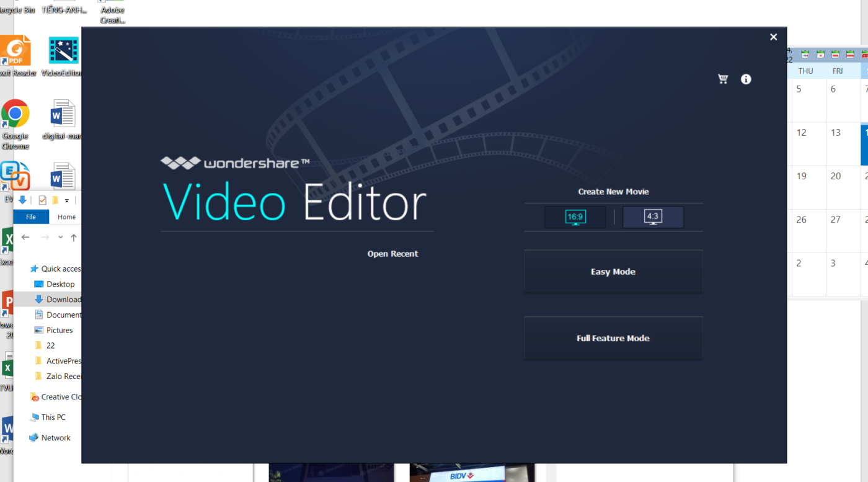Select day 5 in the calendar
868x482 pixels.
(808, 100)
